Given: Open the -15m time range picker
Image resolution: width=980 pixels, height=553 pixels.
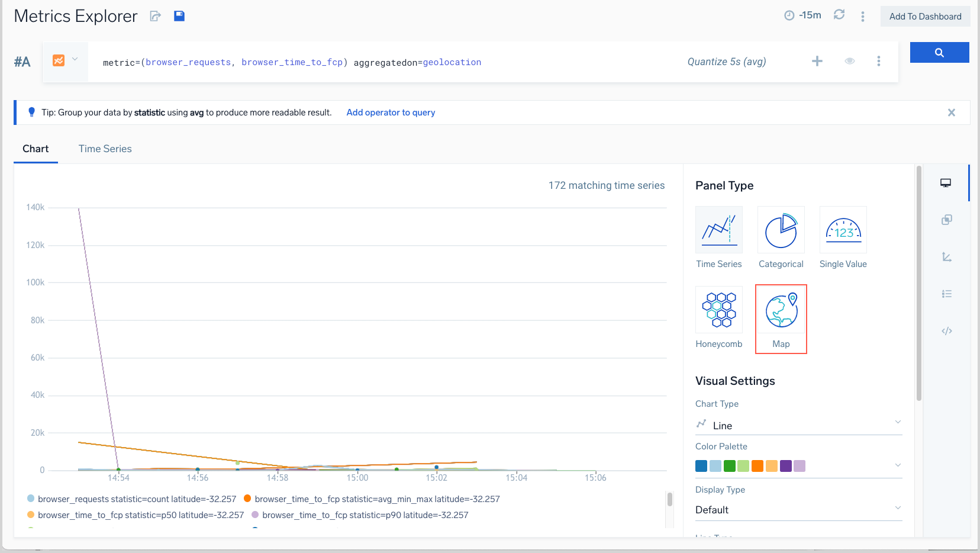Looking at the screenshot, I should pyautogui.click(x=802, y=15).
